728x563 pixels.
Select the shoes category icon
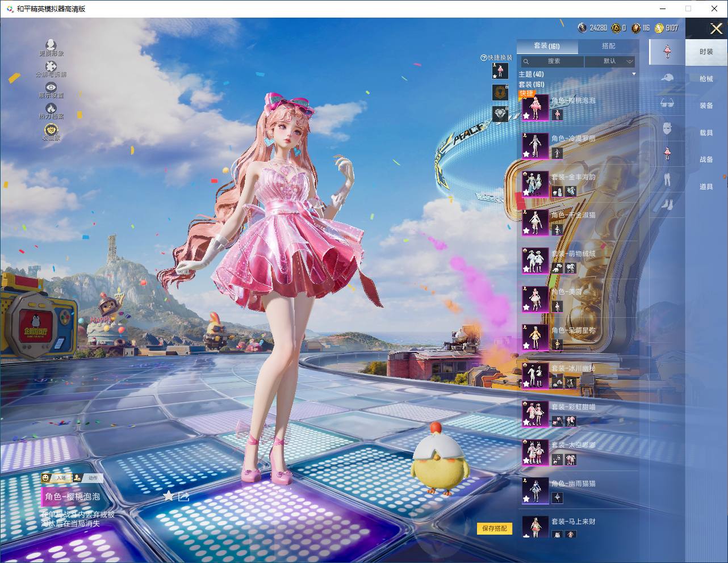(667, 204)
